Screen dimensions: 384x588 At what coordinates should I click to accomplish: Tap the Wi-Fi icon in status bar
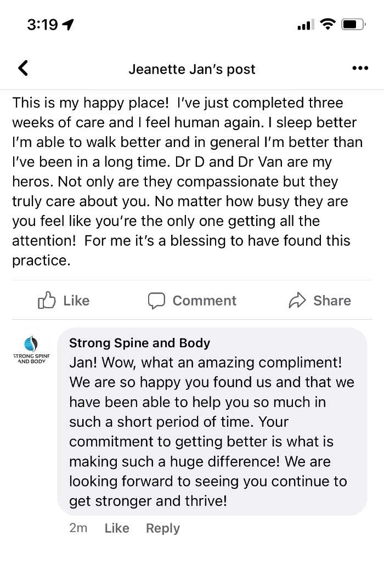[x=327, y=25]
